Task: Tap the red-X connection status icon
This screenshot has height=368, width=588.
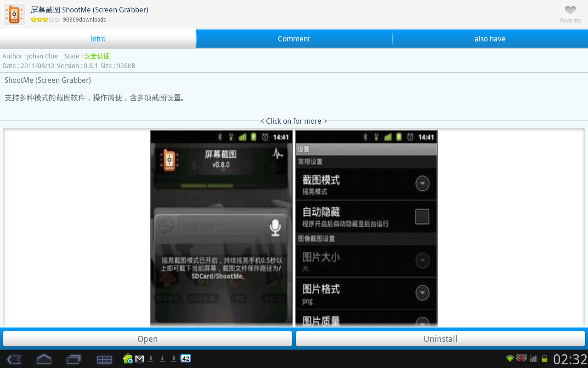Action: pyautogui.click(x=521, y=358)
